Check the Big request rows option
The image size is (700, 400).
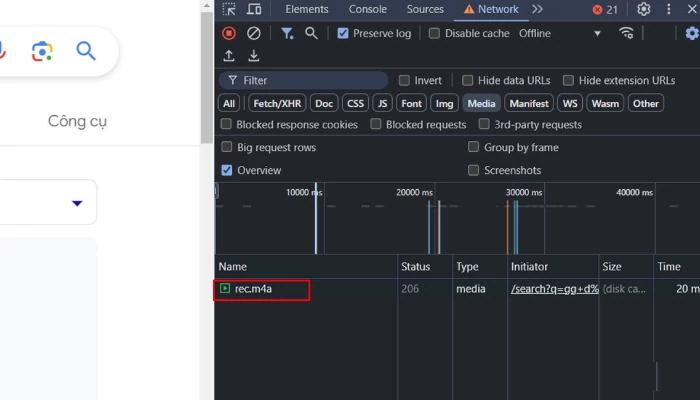pos(227,147)
